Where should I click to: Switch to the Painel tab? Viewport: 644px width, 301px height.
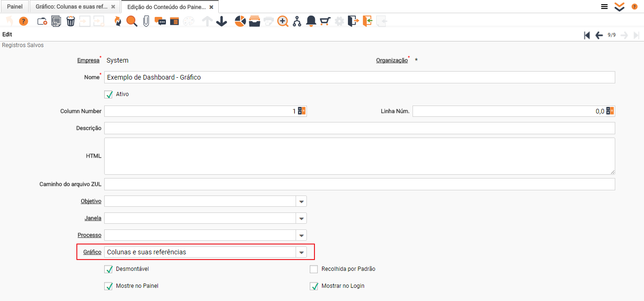(15, 7)
